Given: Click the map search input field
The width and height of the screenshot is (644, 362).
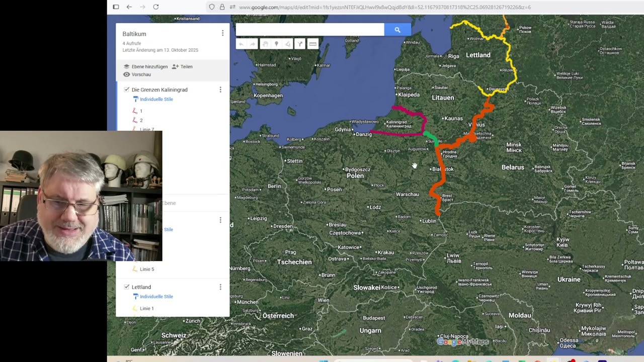Looking at the screenshot, I should [310, 30].
